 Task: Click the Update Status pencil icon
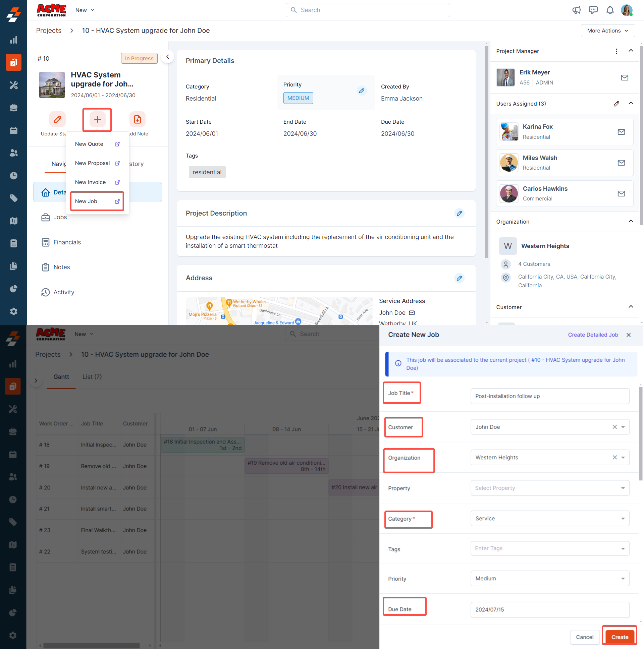57,119
